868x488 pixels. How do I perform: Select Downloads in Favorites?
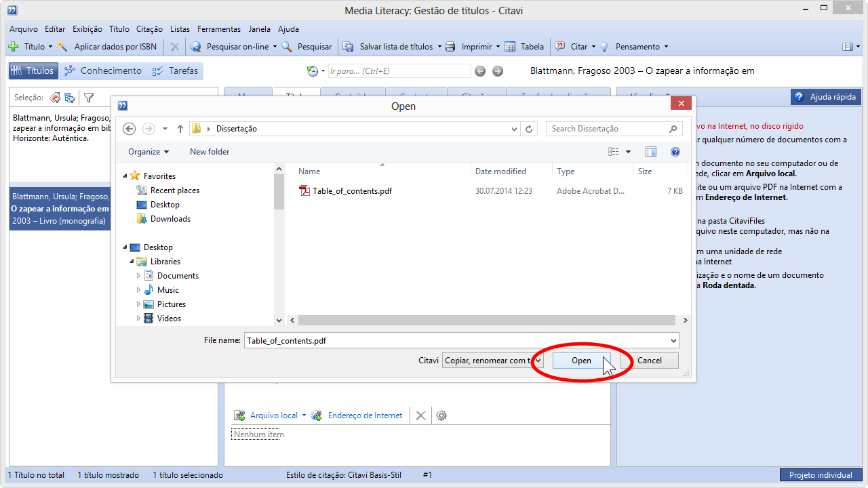click(170, 219)
